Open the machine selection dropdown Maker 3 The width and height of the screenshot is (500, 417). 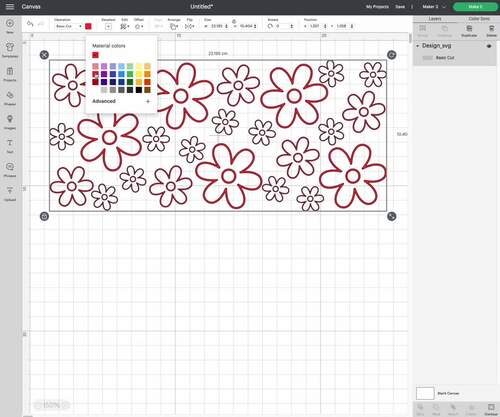[x=434, y=6]
